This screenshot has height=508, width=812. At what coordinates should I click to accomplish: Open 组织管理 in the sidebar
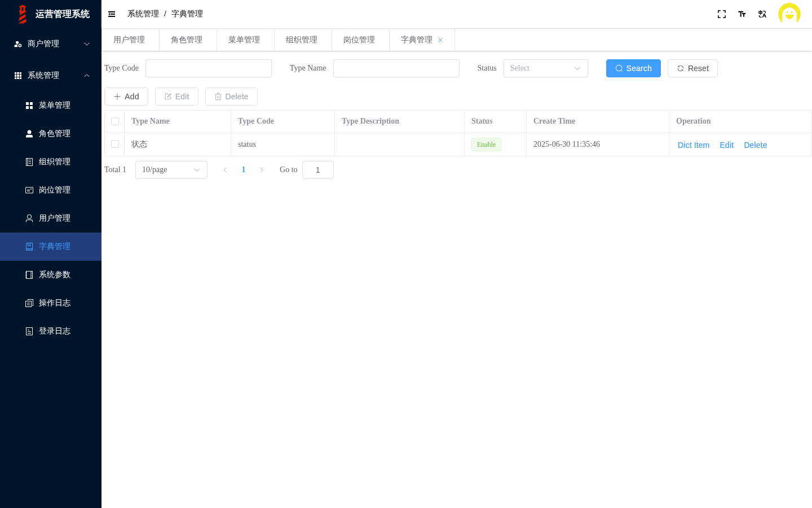pyautogui.click(x=51, y=162)
